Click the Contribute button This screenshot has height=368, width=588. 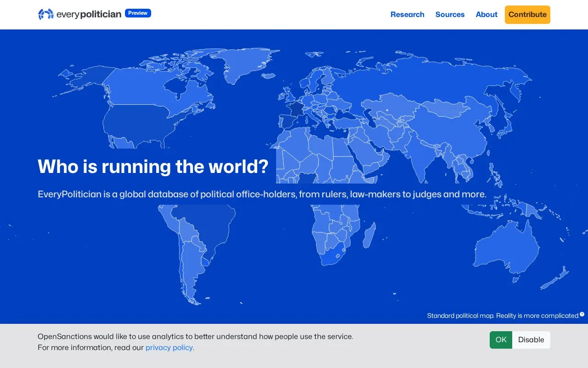(x=527, y=15)
